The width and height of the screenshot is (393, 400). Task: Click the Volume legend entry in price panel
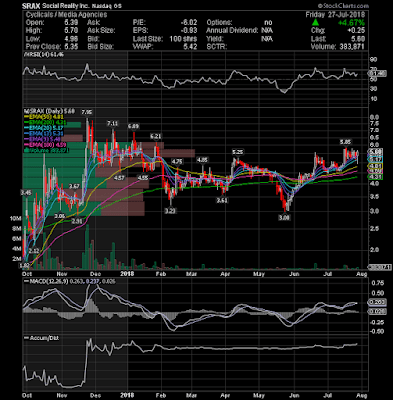click(47, 150)
